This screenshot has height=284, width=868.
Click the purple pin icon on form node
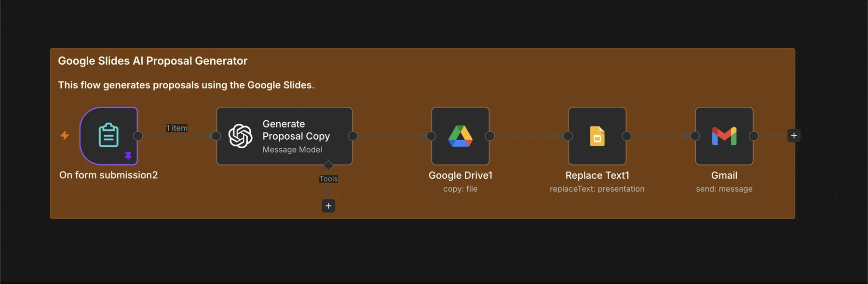[128, 156]
